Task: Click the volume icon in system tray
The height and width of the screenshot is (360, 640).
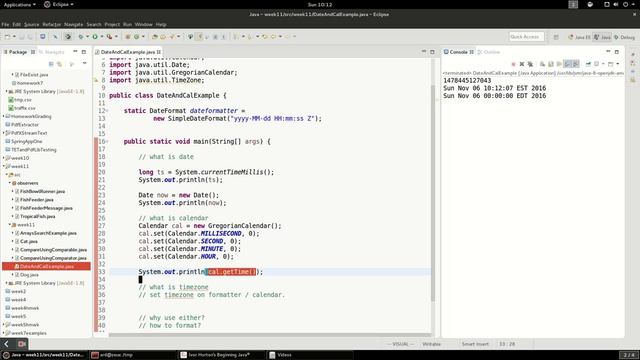Action: (x=616, y=4)
